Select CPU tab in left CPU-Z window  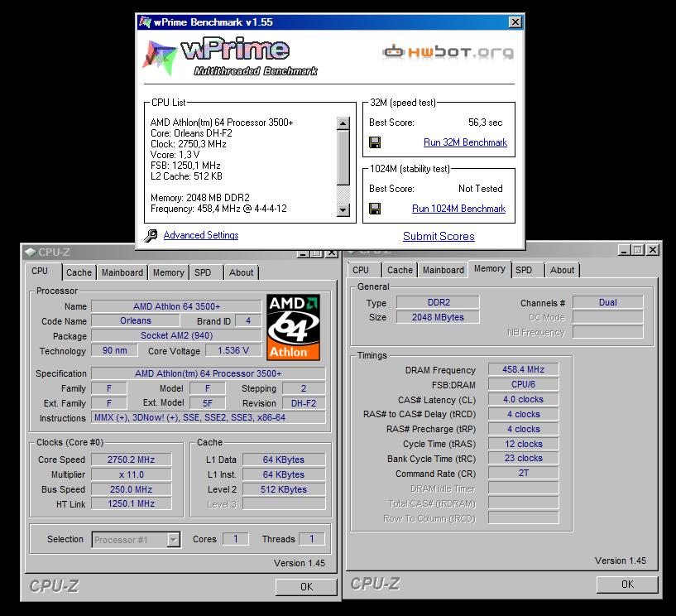40,271
